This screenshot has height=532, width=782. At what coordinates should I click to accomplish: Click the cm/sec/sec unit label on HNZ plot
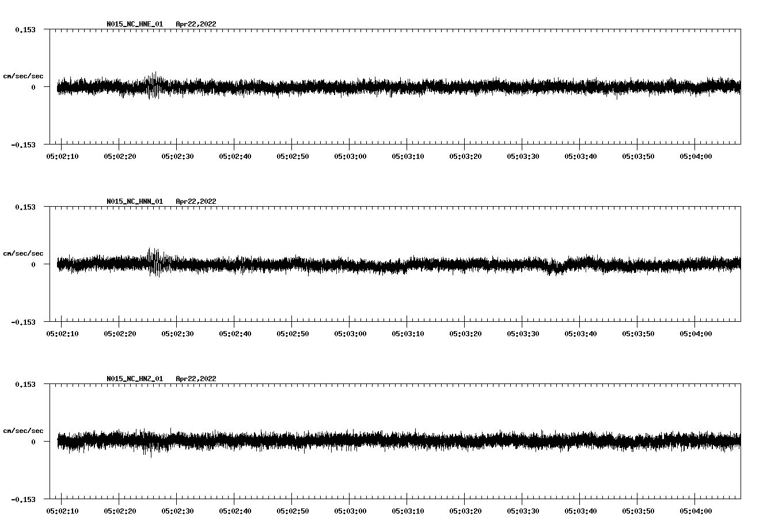pyautogui.click(x=23, y=431)
